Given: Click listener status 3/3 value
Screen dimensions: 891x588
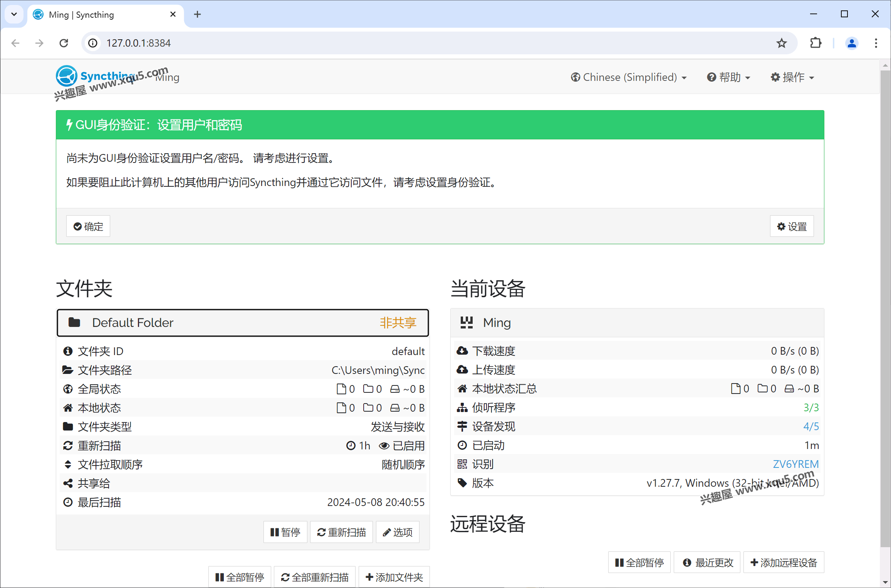Looking at the screenshot, I should tap(811, 407).
